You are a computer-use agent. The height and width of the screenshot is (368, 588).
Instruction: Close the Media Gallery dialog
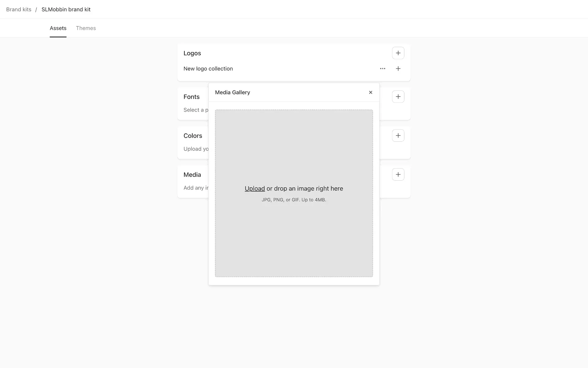371,92
